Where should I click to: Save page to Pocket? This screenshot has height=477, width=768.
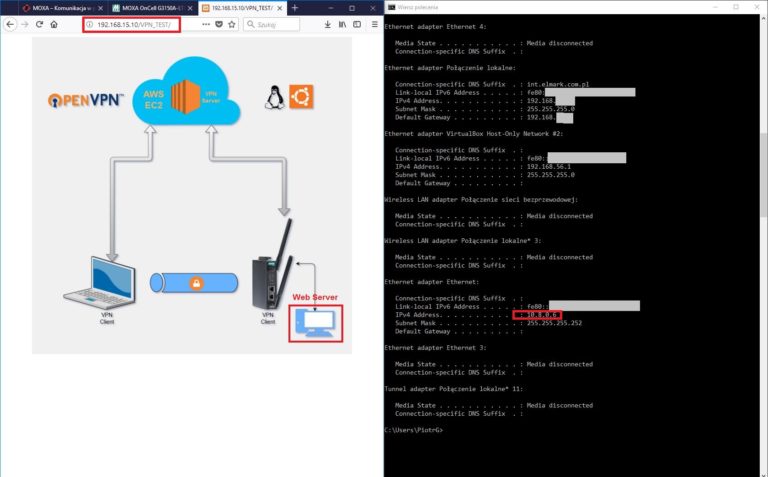[x=219, y=24]
